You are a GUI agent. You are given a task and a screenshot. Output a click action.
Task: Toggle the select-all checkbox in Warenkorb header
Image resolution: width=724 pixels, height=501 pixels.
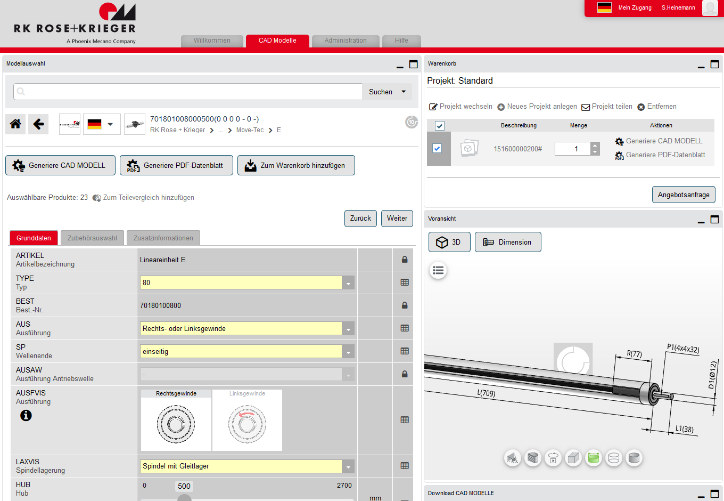coord(440,126)
